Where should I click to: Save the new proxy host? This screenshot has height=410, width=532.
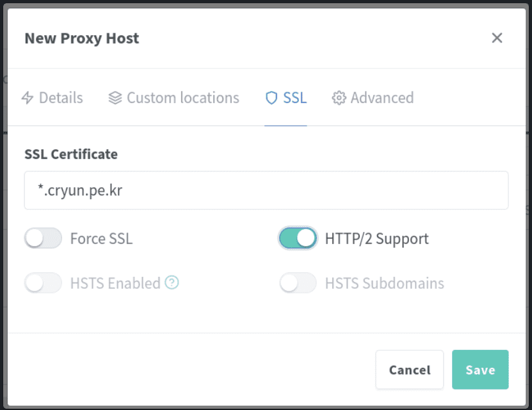[480, 370]
